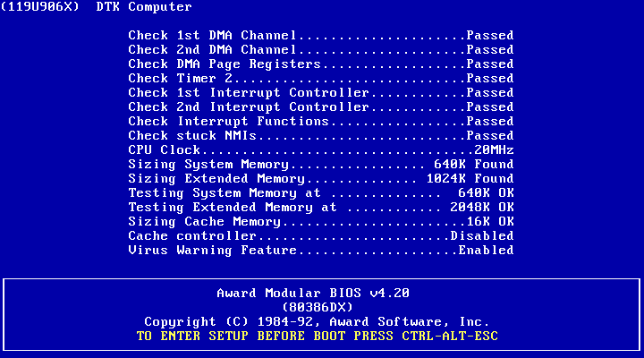Image resolution: width=644 pixels, height=358 pixels.
Task: Click the "(80386DX)" processor text
Action: 317,308
